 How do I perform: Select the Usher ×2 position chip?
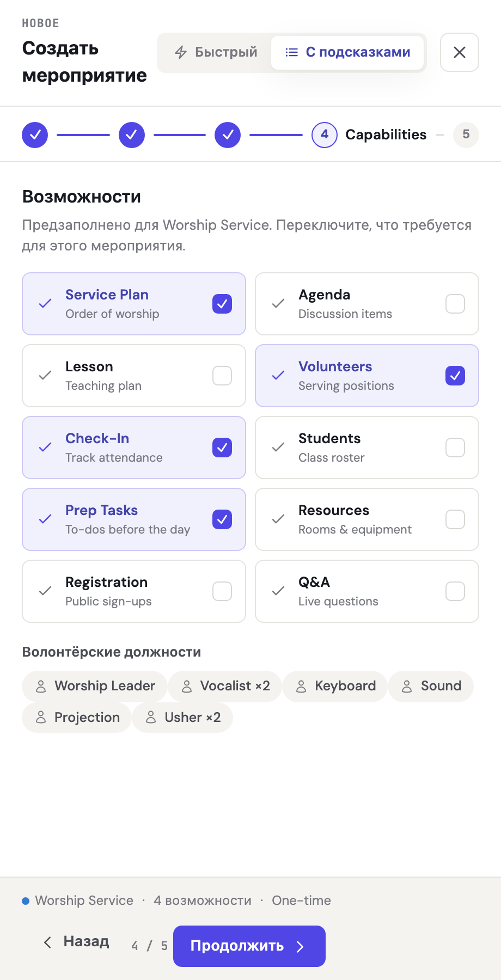(182, 718)
